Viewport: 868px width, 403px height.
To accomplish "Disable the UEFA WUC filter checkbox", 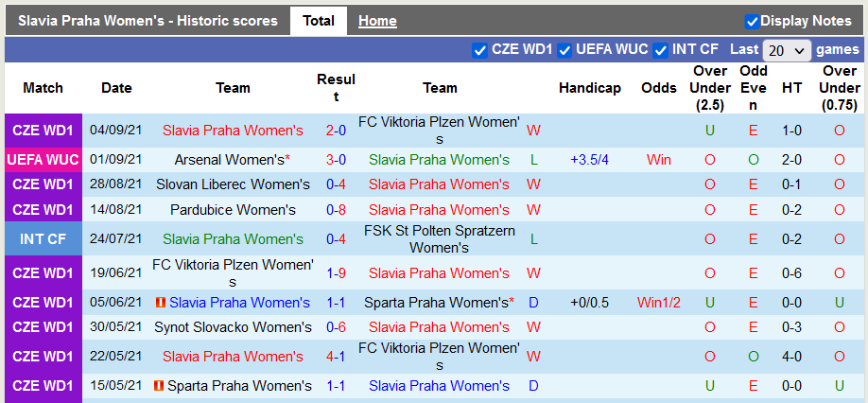I will (x=565, y=50).
